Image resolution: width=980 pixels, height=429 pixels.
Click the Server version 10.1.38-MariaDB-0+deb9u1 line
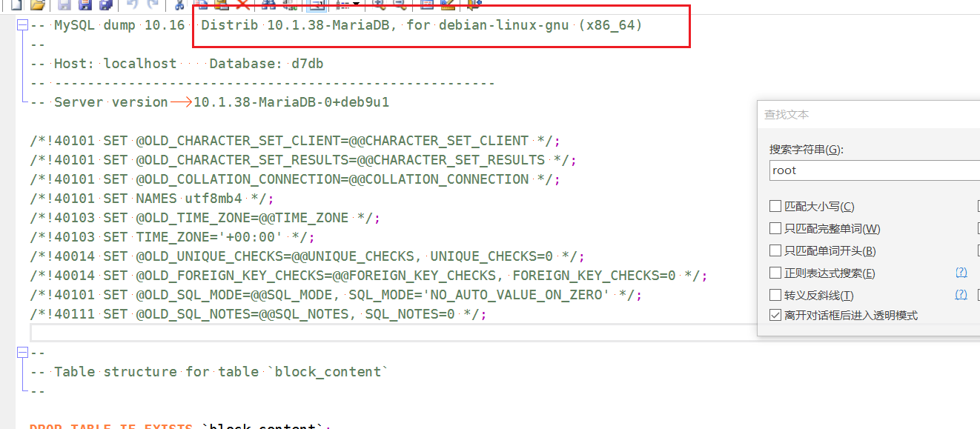coord(210,102)
